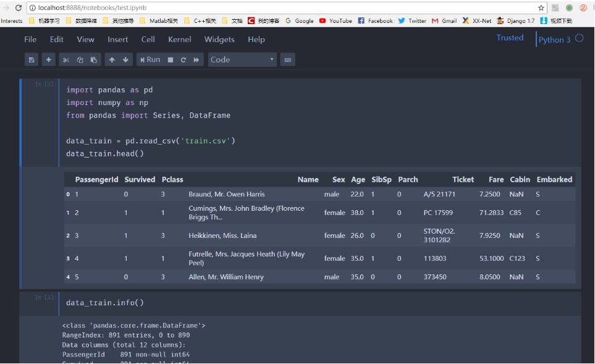The image size is (595, 364).
Task: Open the Gmail bookmark
Action: [x=444, y=21]
